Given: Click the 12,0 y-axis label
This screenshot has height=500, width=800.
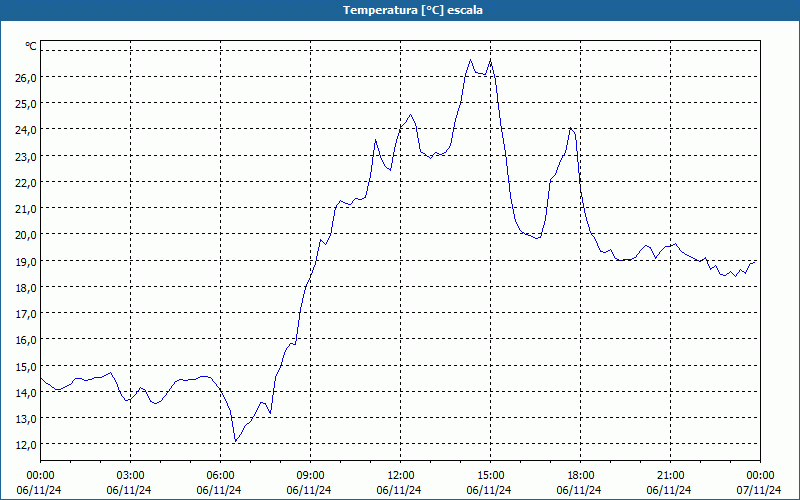Looking at the screenshot, I should coord(26,444).
